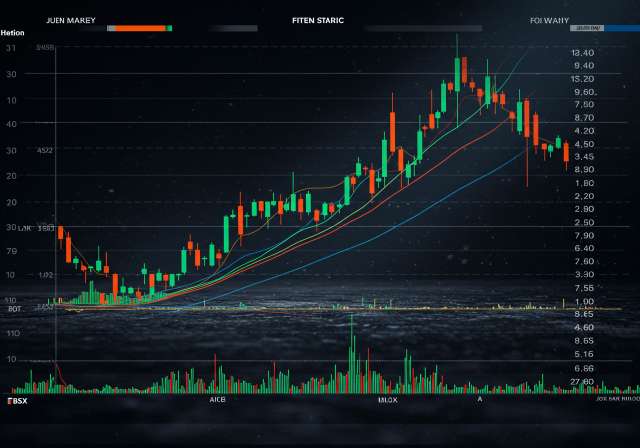Select the IBLOX time axis label
Image resolution: width=640 pixels, height=448 pixels.
coord(387,400)
